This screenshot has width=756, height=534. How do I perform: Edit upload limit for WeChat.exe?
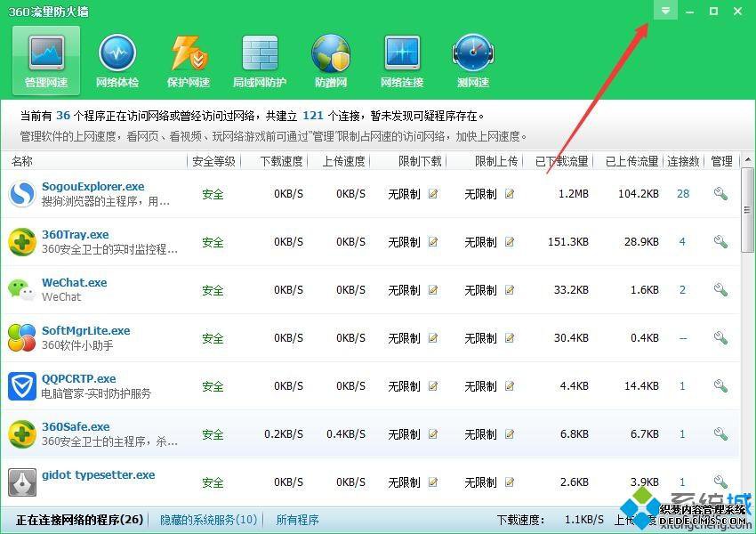pyautogui.click(x=509, y=290)
